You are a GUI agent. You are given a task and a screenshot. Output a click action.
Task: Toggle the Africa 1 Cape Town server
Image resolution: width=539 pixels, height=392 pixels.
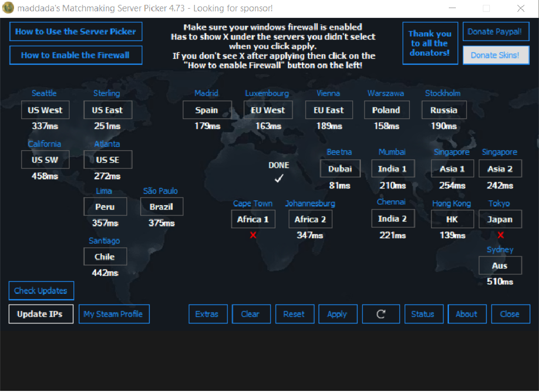pos(253,219)
